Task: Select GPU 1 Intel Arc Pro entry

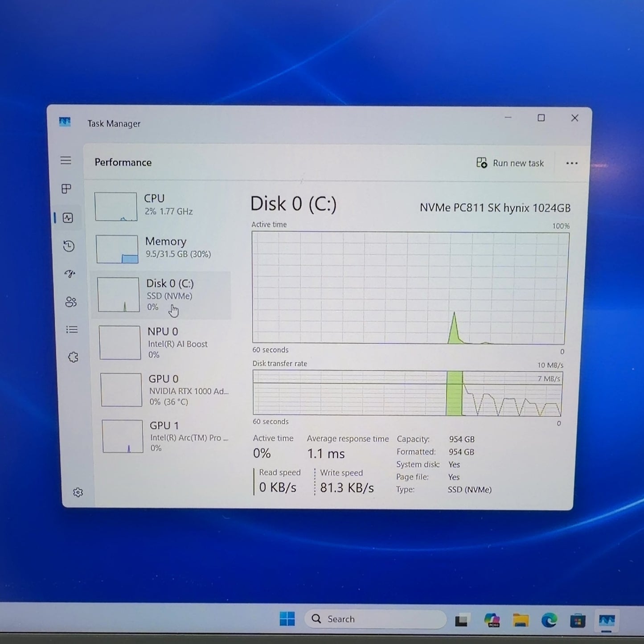Action: pyautogui.click(x=166, y=436)
